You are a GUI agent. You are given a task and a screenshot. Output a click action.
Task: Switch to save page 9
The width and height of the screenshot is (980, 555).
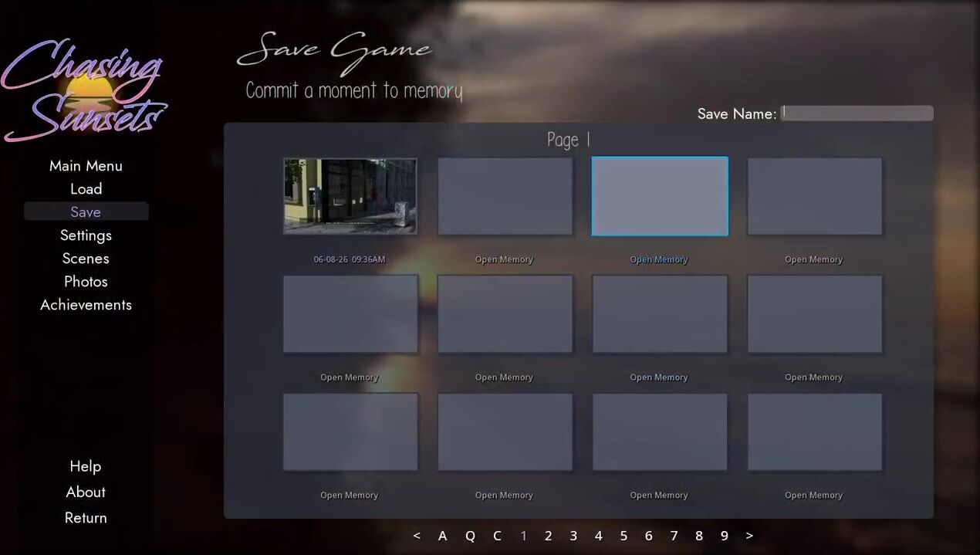(724, 536)
